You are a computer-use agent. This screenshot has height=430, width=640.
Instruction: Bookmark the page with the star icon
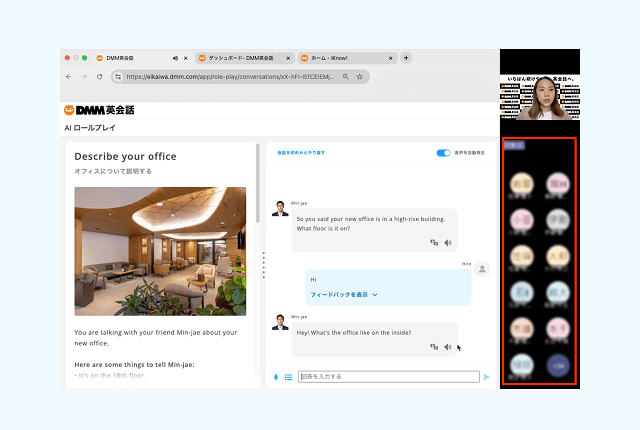click(359, 76)
